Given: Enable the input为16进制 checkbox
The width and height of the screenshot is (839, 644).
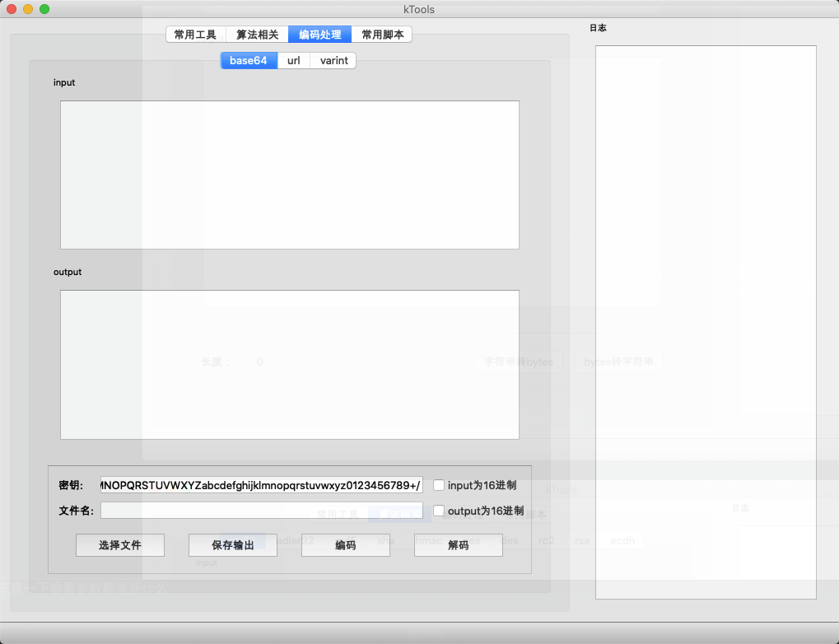Looking at the screenshot, I should (439, 485).
